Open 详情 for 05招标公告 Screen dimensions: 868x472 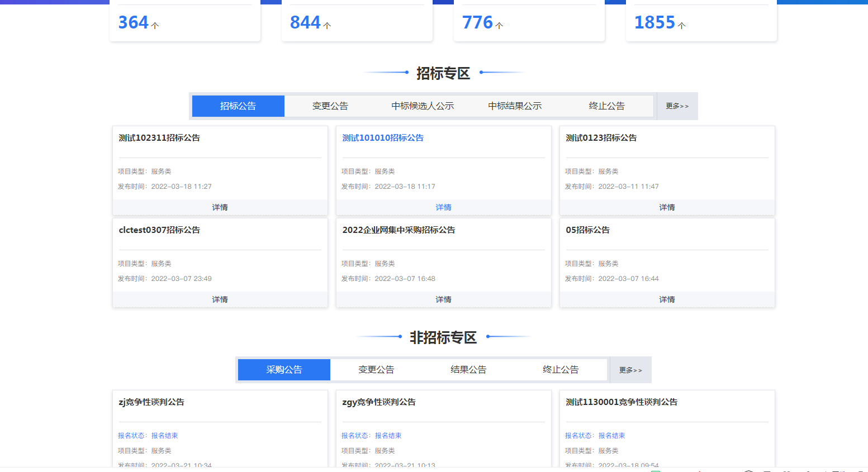(666, 299)
